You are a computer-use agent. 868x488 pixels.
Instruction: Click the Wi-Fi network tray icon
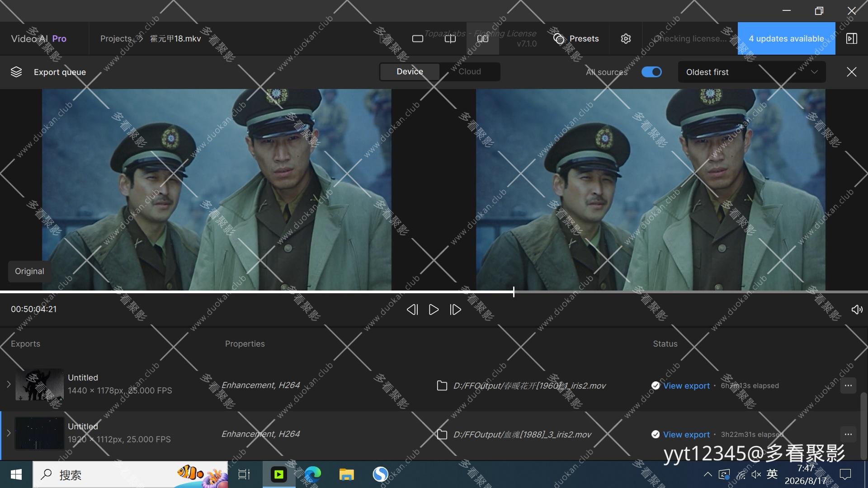coord(741,474)
